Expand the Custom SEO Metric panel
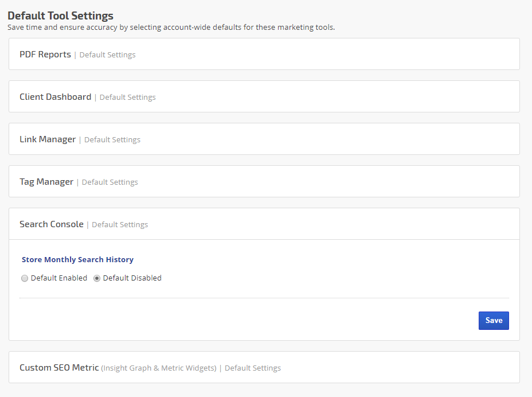 (59, 368)
